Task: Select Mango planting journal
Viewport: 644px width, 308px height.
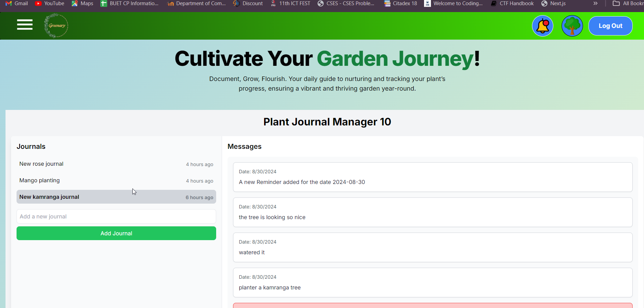Action: (116, 181)
